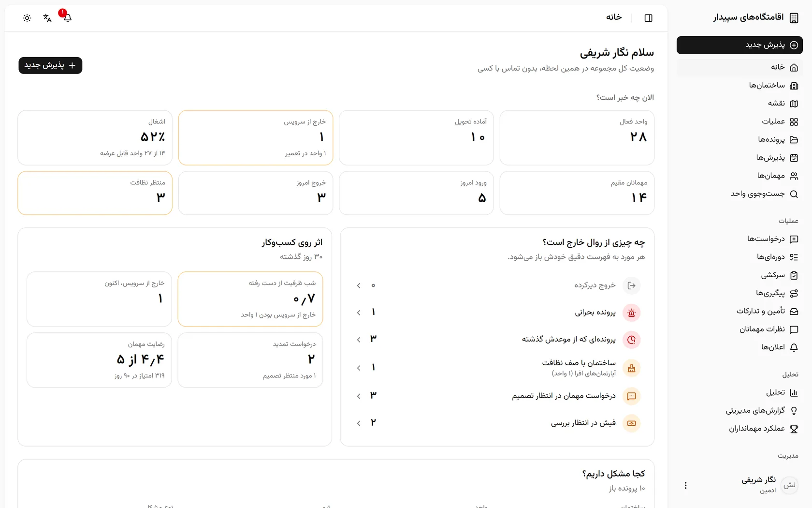
Task: Click the calendar icon next to پذیرش‌ها
Action: click(794, 158)
